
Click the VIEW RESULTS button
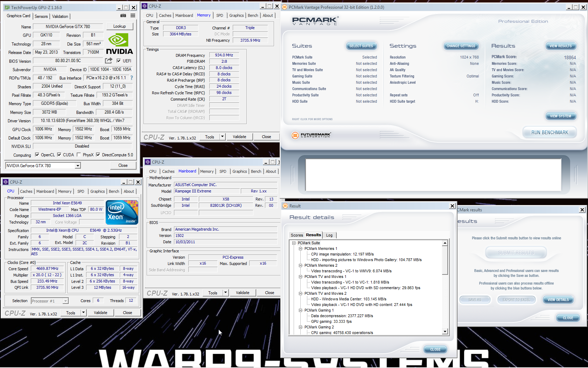tap(560, 46)
